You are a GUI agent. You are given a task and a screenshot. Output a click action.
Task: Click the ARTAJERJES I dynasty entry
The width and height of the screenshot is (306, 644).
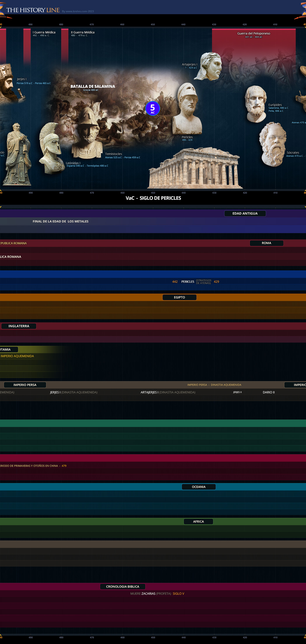pos(168,392)
